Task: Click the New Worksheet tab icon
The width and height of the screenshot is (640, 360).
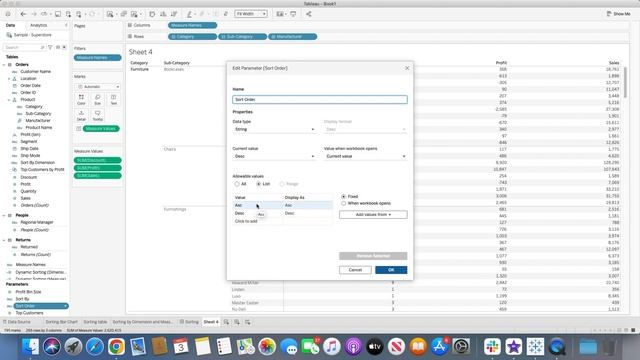Action: pos(226,322)
